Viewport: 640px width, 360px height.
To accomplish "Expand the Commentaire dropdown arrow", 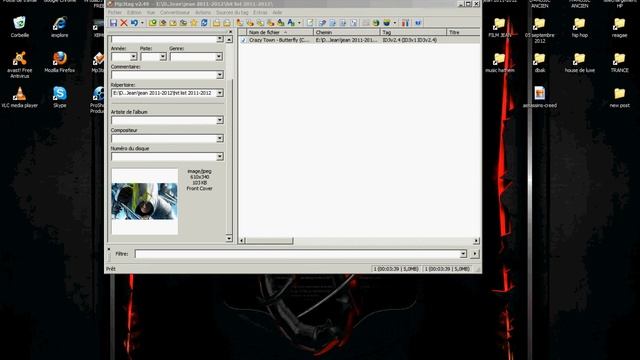I will [x=220, y=75].
